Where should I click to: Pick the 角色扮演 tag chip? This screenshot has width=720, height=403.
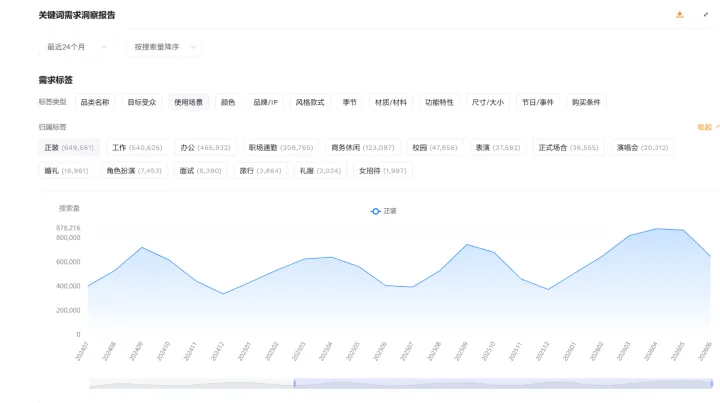coord(134,170)
